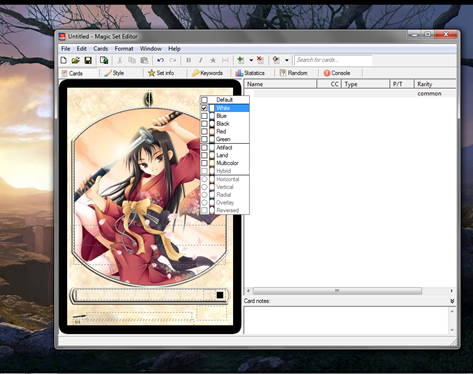The image size is (473, 374).
Task: Click the Redo arrow icon
Action: [172, 60]
